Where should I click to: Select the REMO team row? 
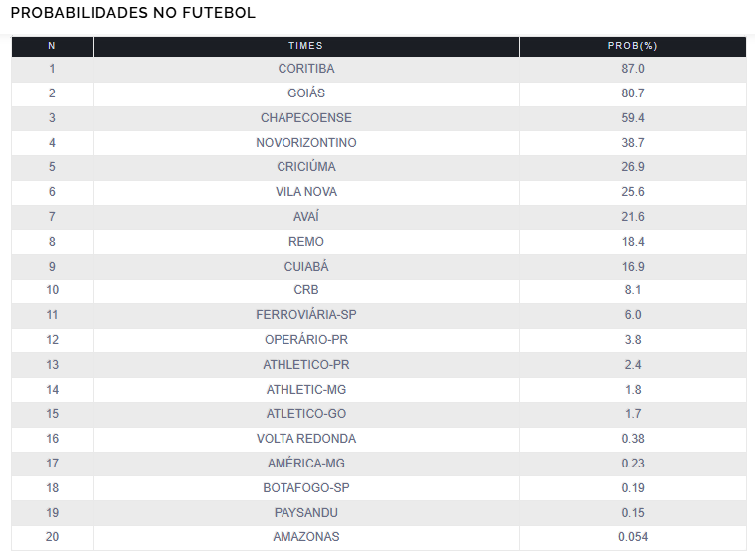(x=379, y=242)
